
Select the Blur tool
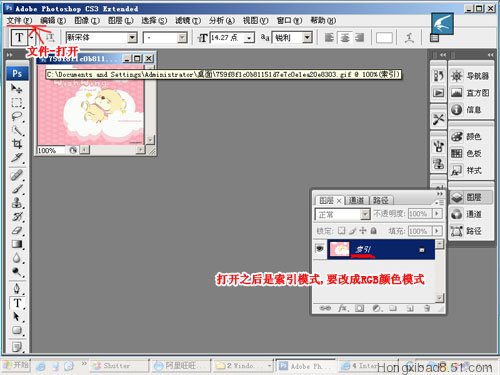pos(16,258)
